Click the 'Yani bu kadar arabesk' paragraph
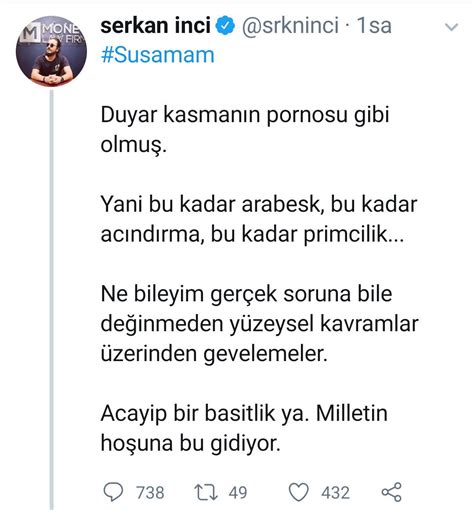 point(259,219)
